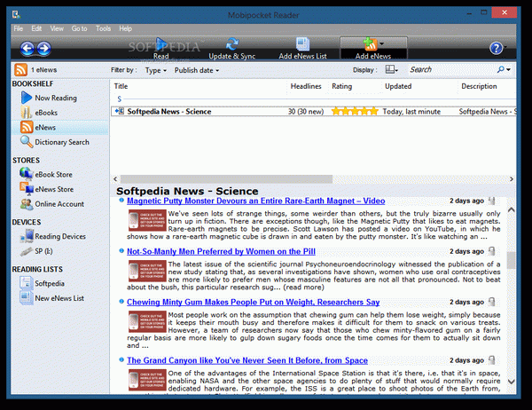Click the Back navigation arrow
This screenshot has height=410, width=532.
(x=27, y=49)
